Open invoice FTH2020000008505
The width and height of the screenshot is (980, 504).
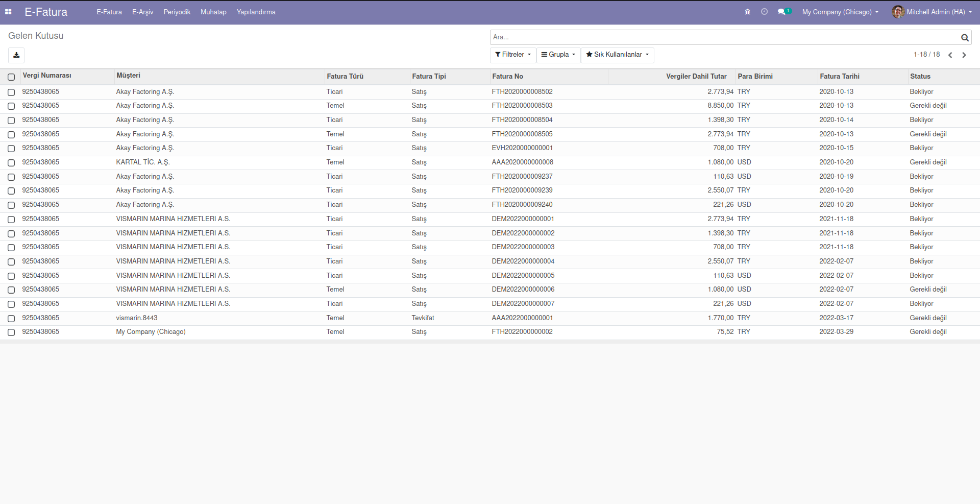[522, 134]
